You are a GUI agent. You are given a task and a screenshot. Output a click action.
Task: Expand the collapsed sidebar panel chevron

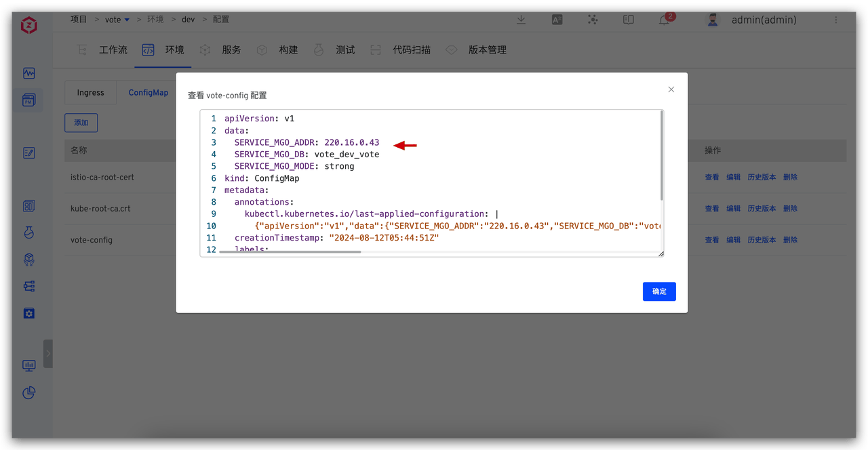click(47, 353)
